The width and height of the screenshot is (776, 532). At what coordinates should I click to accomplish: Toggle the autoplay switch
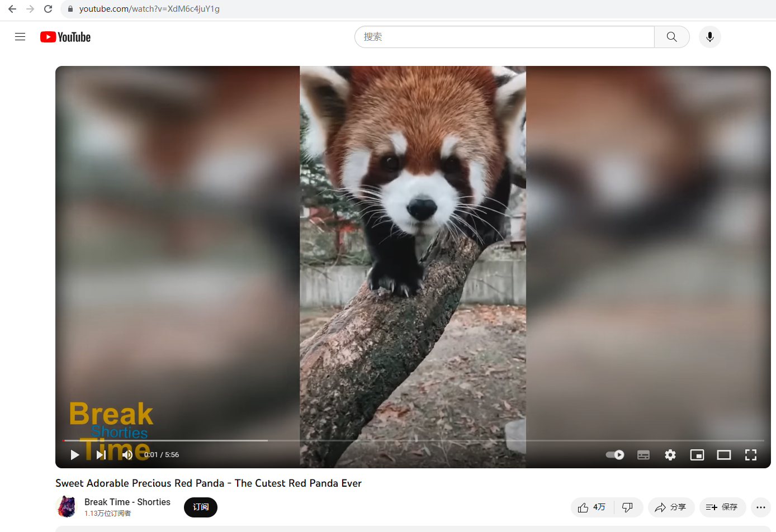[x=615, y=455]
